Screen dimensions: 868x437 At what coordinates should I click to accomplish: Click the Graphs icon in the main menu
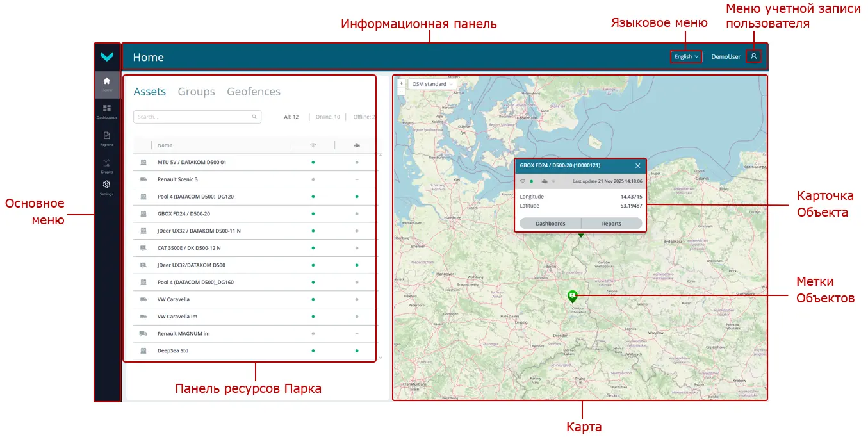(x=106, y=163)
